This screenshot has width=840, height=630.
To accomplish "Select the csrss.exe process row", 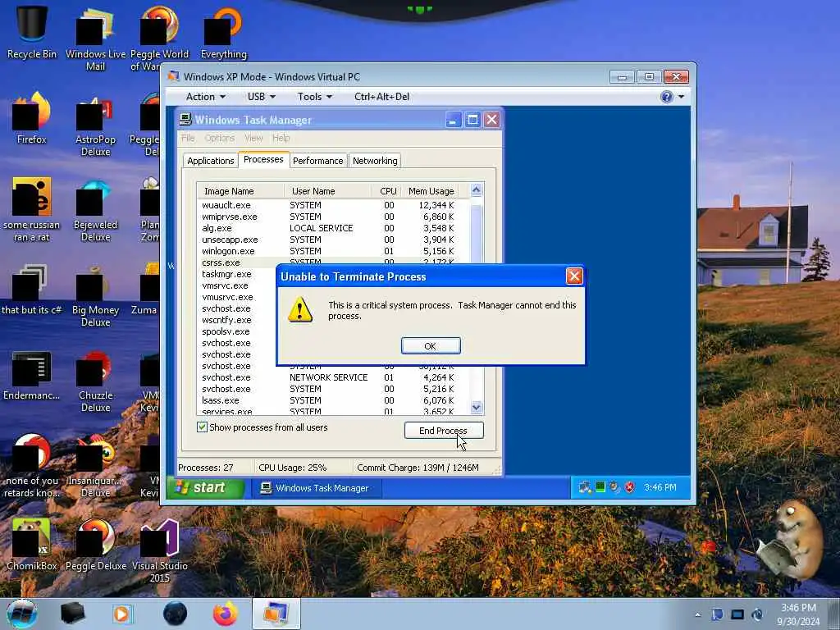I will tap(237, 262).
